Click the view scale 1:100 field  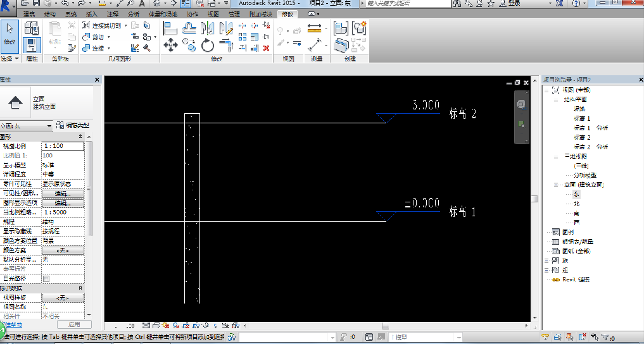coord(62,146)
